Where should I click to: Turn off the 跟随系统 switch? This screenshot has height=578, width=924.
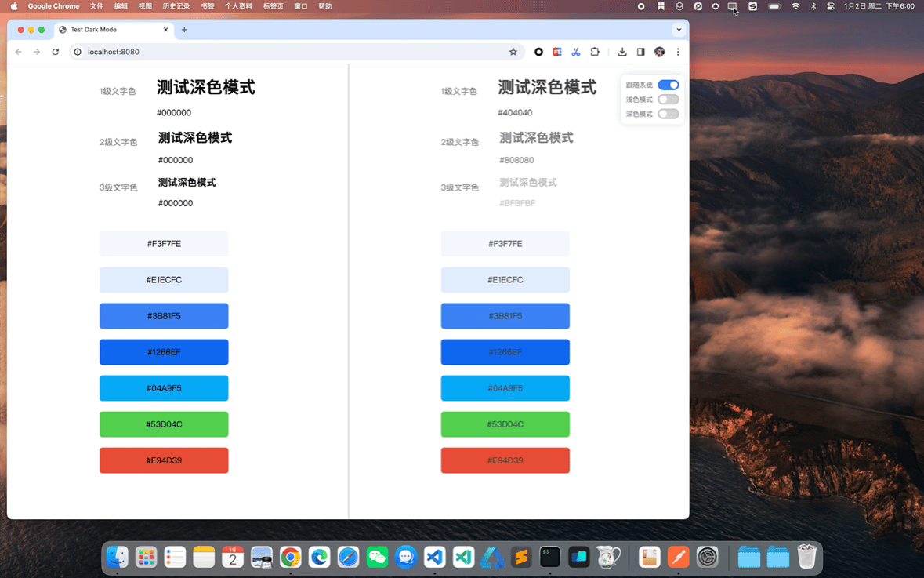click(x=669, y=85)
